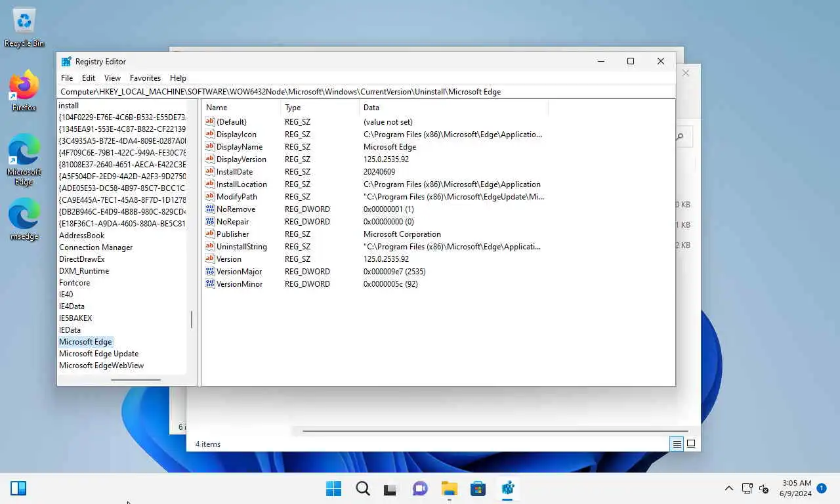
Task: Select the NoRepair DWORD icon
Action: point(210,222)
